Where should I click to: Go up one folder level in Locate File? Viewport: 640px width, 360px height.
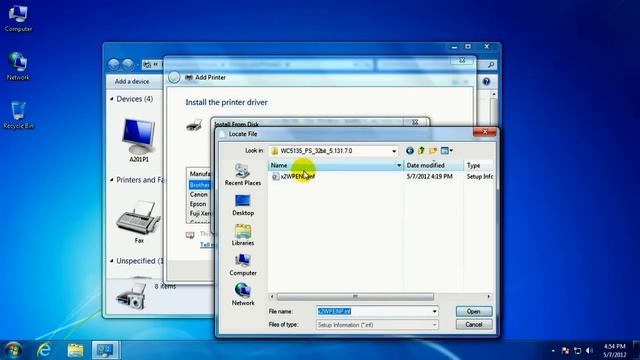[421, 151]
